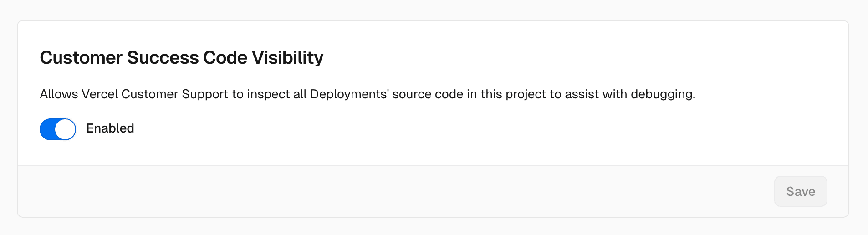Toggle the Customer Success Code Visibility switch

pos(58,129)
